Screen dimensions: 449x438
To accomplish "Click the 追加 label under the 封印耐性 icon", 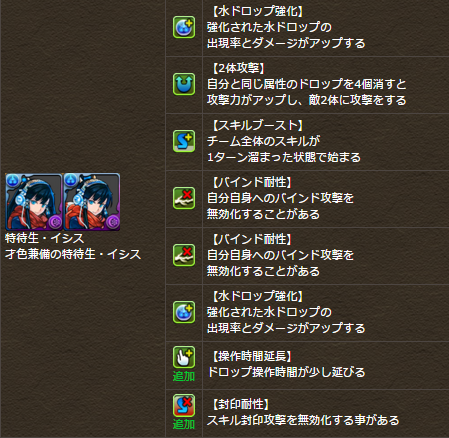I will pyautogui.click(x=184, y=424).
